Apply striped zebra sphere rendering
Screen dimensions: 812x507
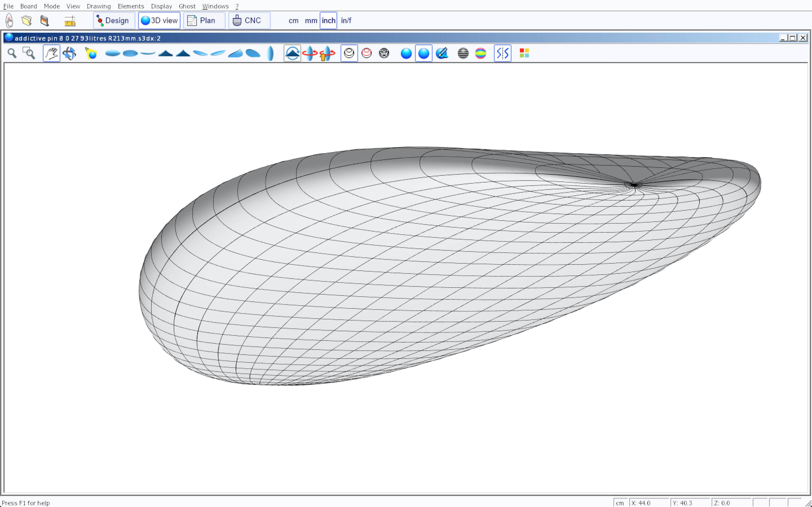[463, 53]
